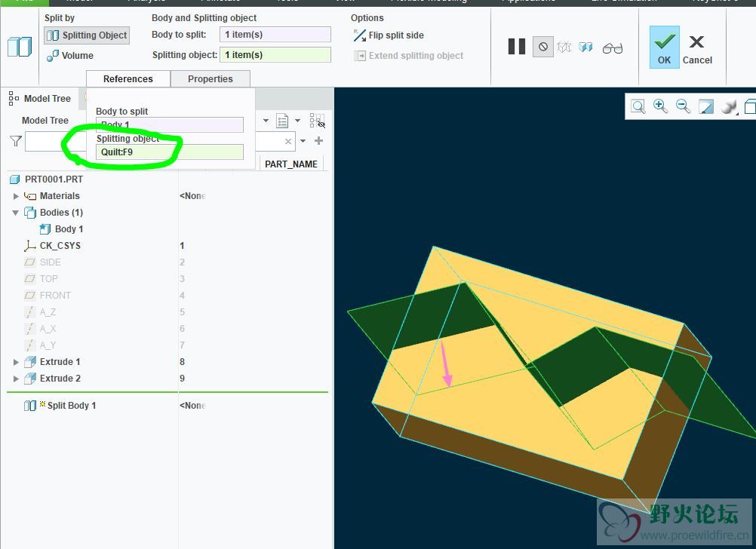Select the FRONT datum plane
The image size is (756, 549).
tap(55, 295)
